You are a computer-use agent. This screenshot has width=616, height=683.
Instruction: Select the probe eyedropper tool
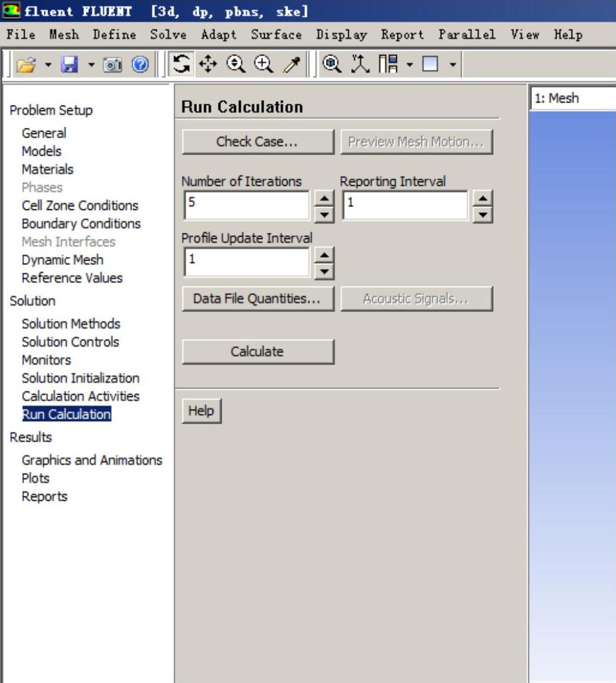click(x=292, y=64)
